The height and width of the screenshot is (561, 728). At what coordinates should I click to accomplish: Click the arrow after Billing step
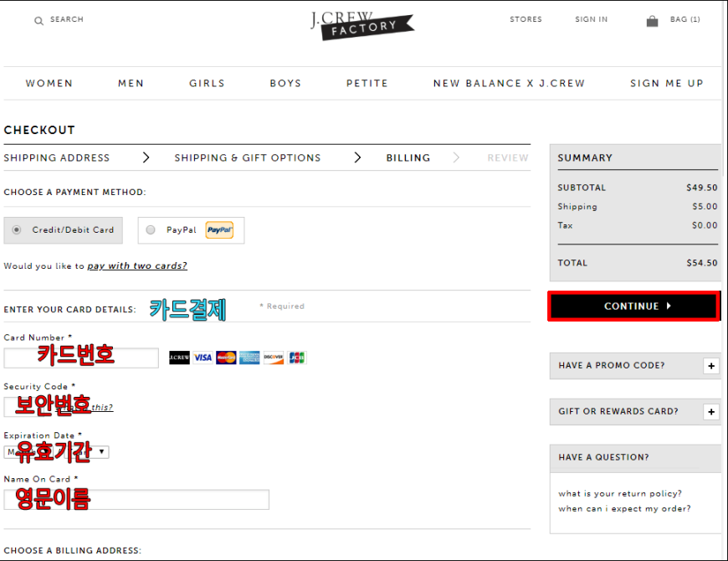point(456,157)
